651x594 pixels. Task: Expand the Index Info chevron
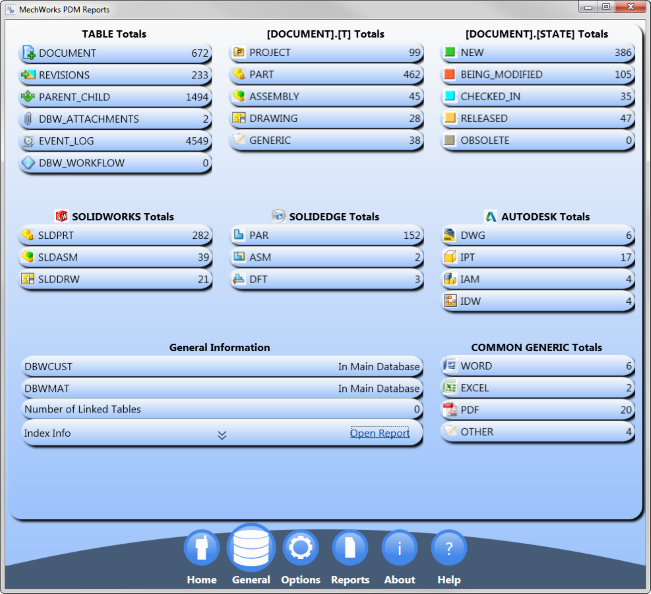click(x=222, y=435)
